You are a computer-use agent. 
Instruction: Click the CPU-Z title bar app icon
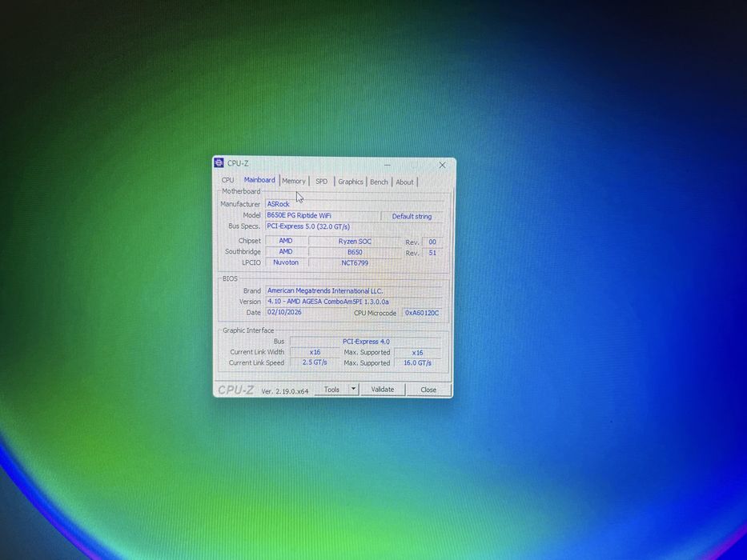219,163
